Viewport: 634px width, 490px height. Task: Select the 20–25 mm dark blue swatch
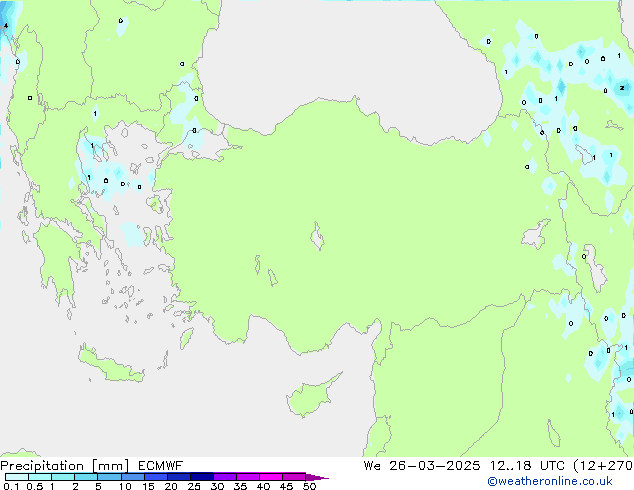pyautogui.click(x=178, y=477)
